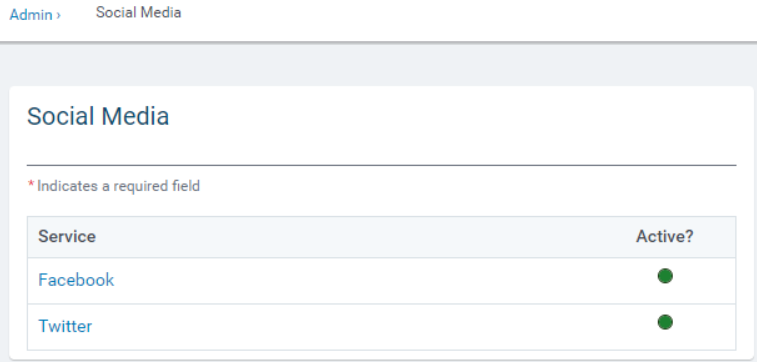Click the red required-field asterisk
The height and width of the screenshot is (362, 757).
pyautogui.click(x=31, y=184)
